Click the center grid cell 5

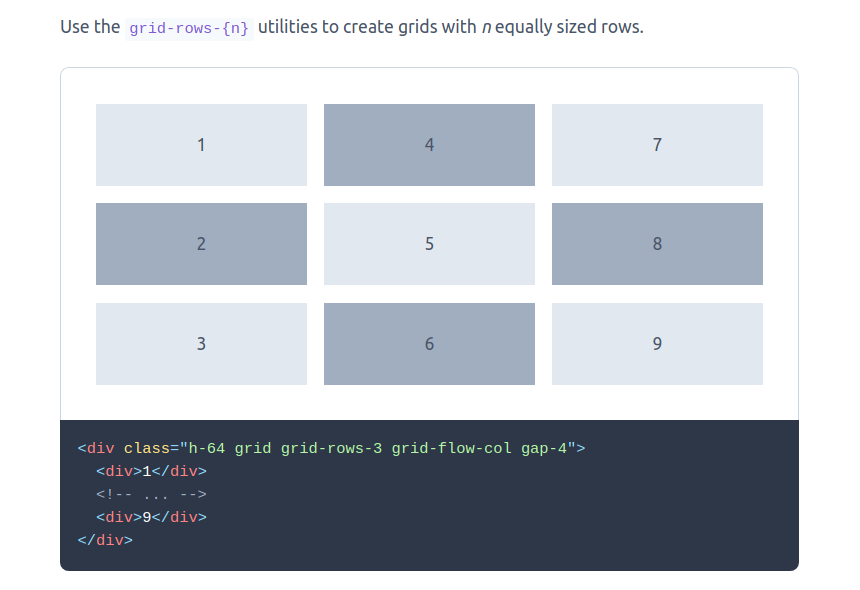pos(429,244)
